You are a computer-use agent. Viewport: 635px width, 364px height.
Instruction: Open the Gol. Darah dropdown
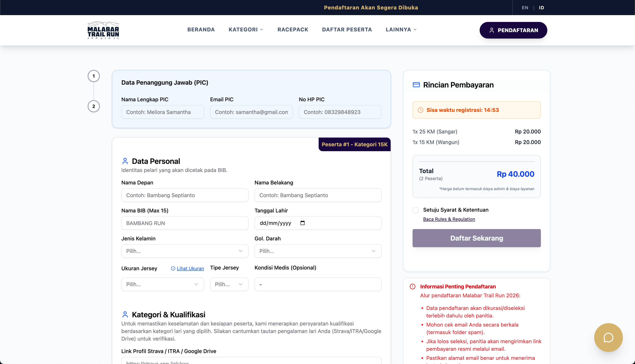(x=318, y=251)
